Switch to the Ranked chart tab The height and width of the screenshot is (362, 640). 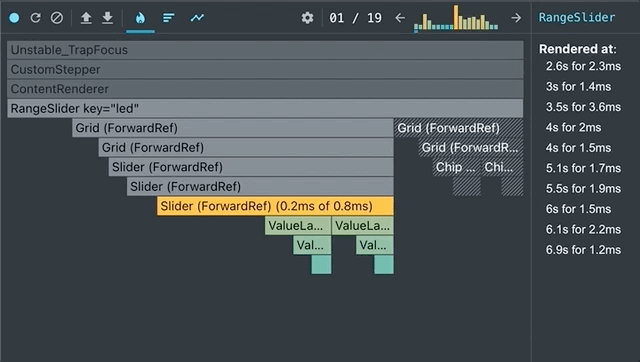point(168,18)
